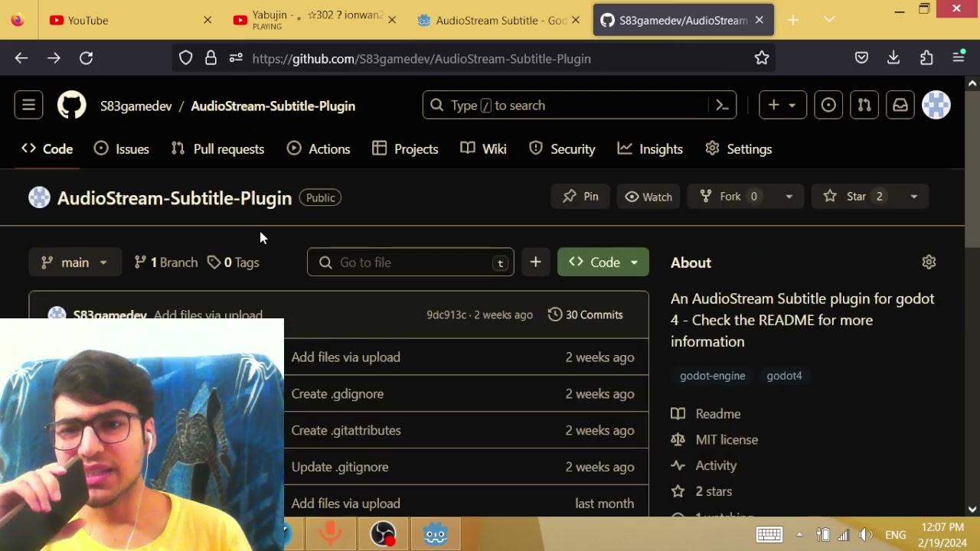980x551 pixels.
Task: View the 30 Commits history
Action: coord(586,315)
